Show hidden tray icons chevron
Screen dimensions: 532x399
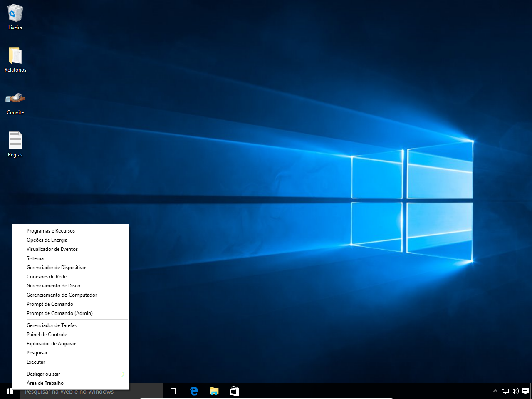[495, 391]
